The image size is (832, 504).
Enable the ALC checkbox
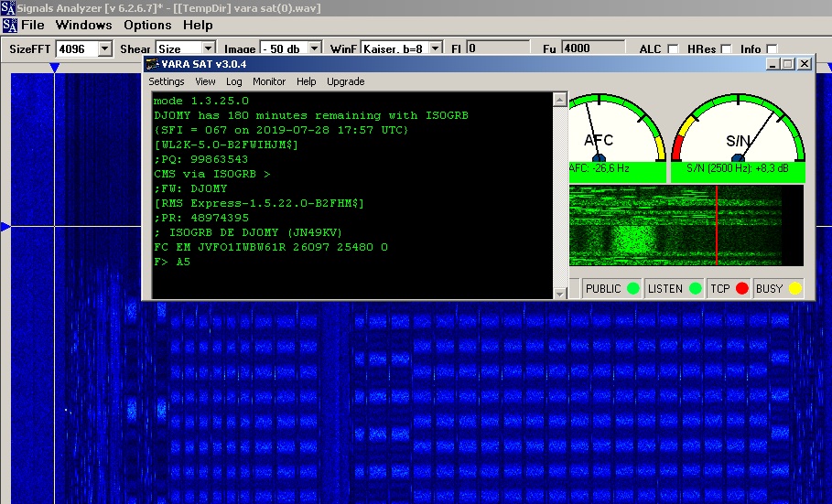673,48
